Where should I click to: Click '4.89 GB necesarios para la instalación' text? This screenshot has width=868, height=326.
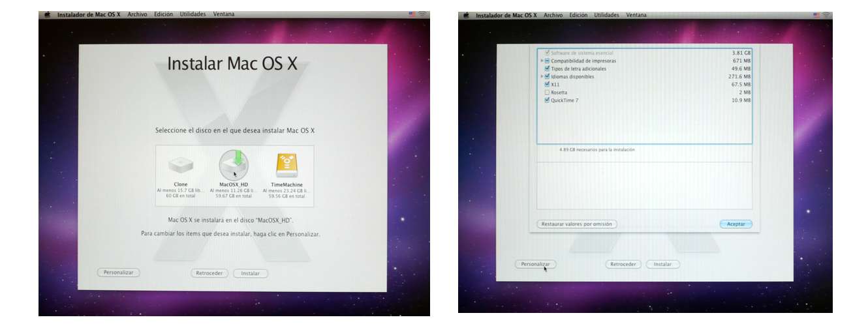point(597,149)
